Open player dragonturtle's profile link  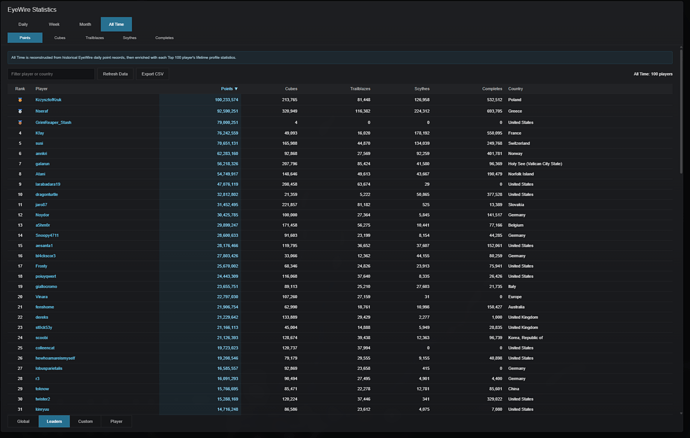pos(47,195)
